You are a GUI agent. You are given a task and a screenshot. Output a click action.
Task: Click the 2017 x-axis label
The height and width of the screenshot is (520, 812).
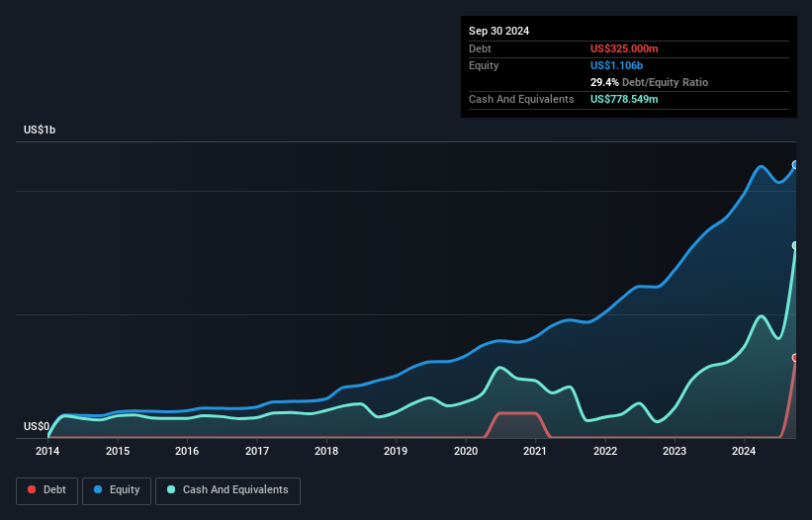click(257, 451)
